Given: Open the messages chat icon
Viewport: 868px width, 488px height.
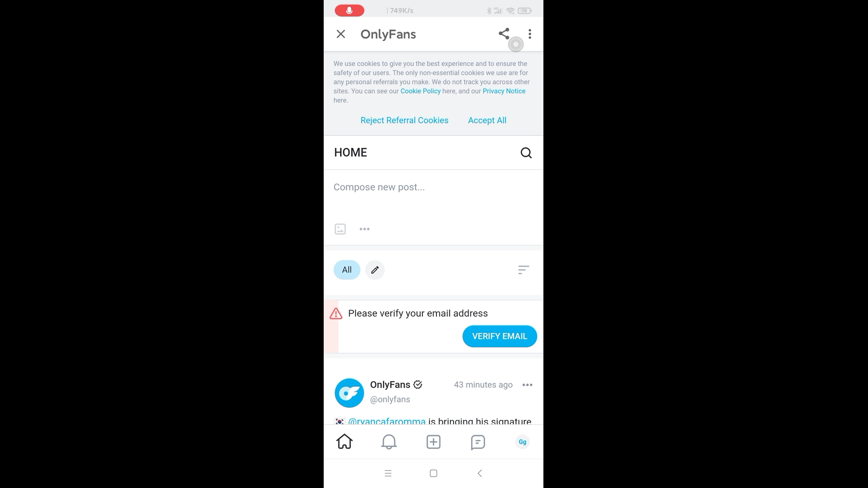Looking at the screenshot, I should tap(477, 441).
